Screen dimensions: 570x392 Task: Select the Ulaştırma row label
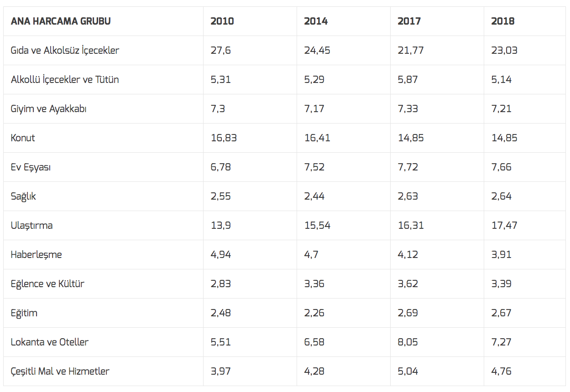31,226
